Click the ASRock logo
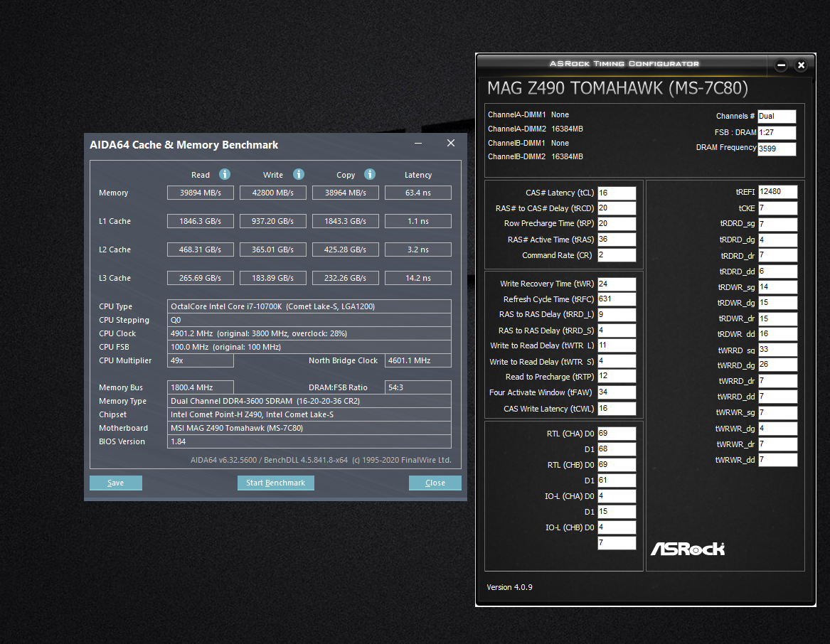This screenshot has height=644, width=830. (x=688, y=549)
